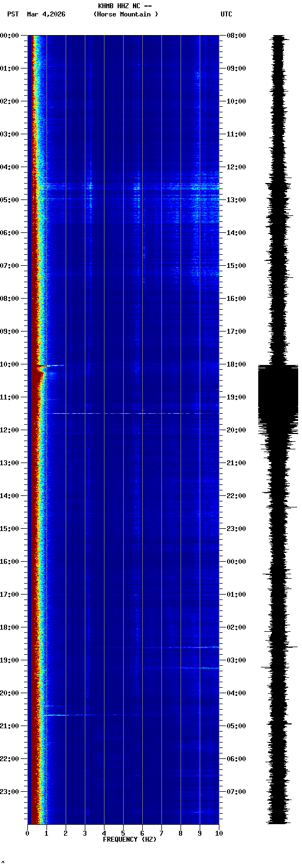This screenshot has height=868, width=302.
Task: Select the 15:00 label on UTC axis
Action: (236, 266)
